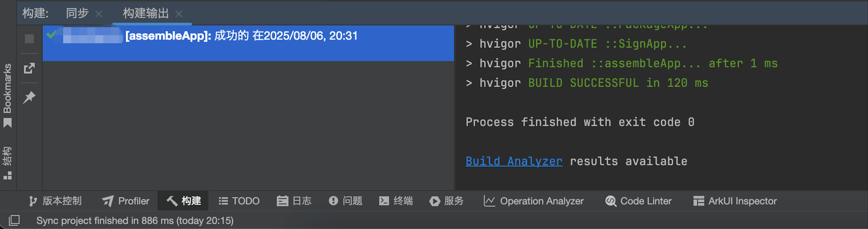This screenshot has height=229, width=868.
Task: Open the TODO tool window
Action: [239, 201]
